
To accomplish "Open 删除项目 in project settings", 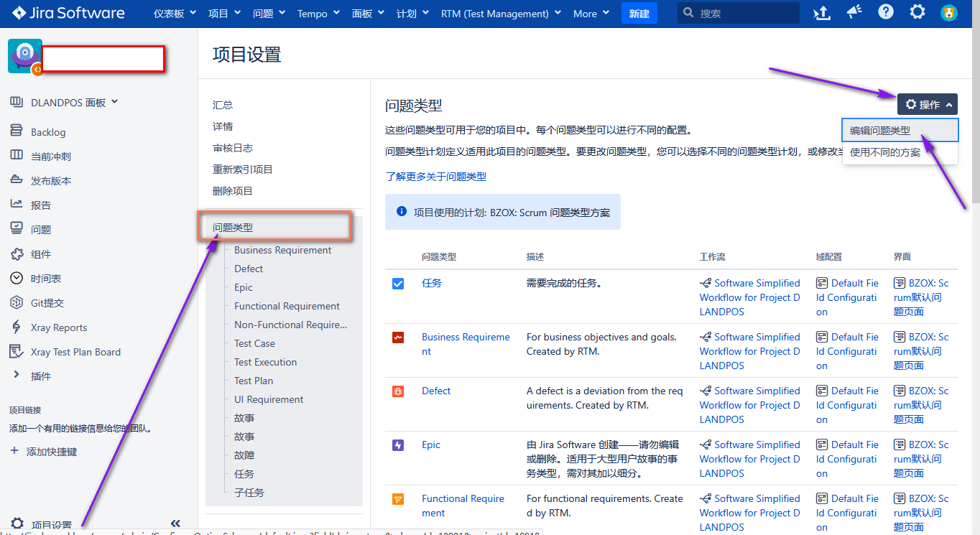I will pos(233,191).
